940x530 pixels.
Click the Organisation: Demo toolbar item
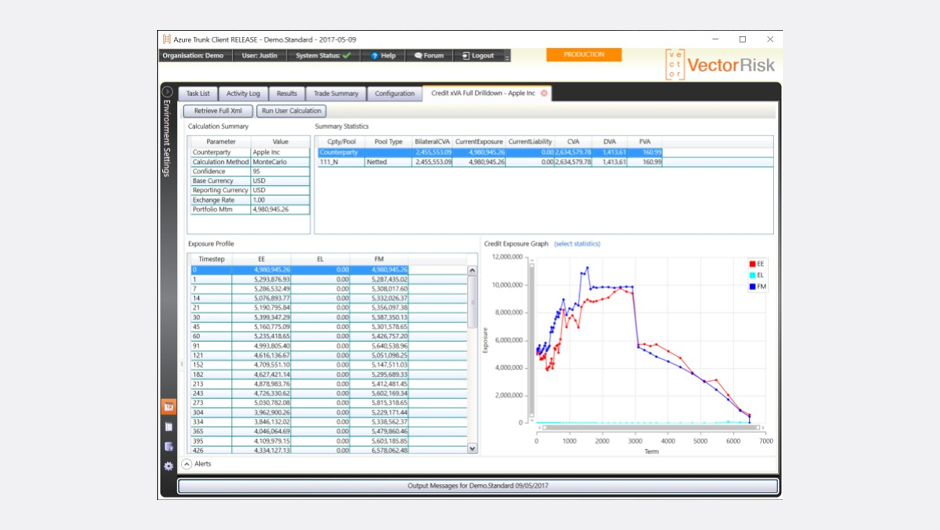[x=193, y=56]
